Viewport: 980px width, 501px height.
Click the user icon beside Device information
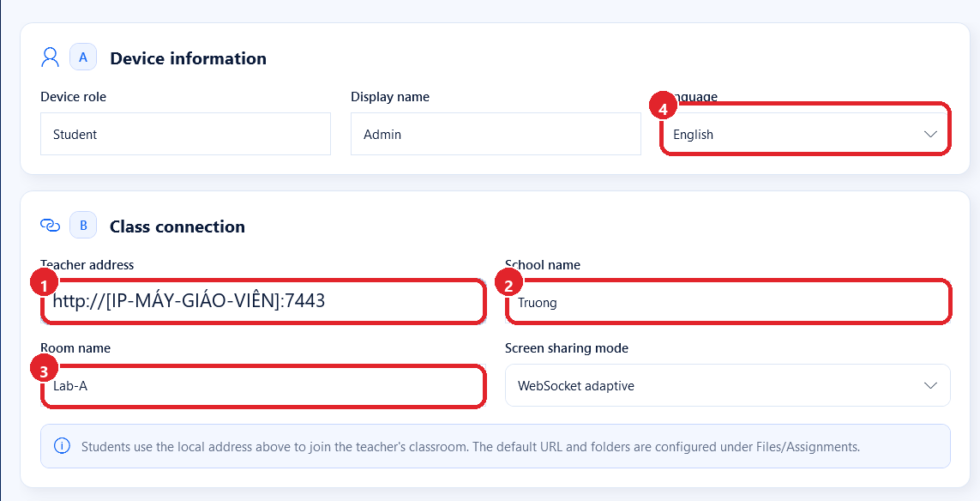tap(50, 57)
